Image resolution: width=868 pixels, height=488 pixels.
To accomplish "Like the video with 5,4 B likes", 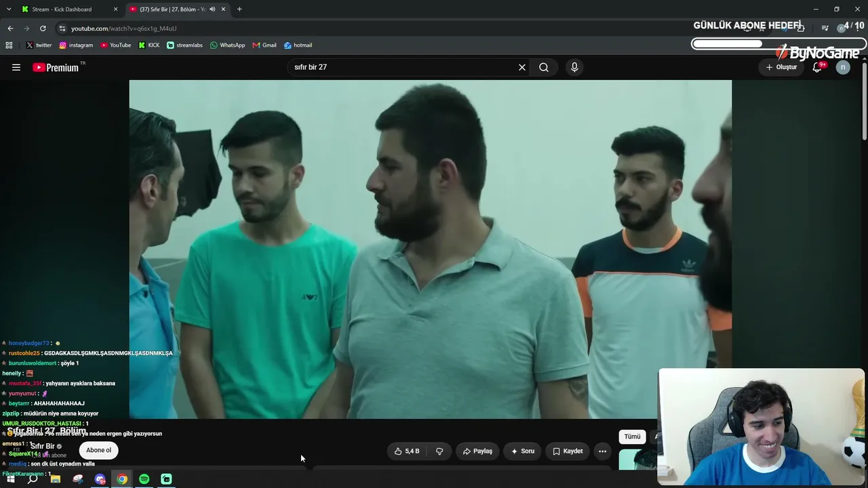I will 408,451.
